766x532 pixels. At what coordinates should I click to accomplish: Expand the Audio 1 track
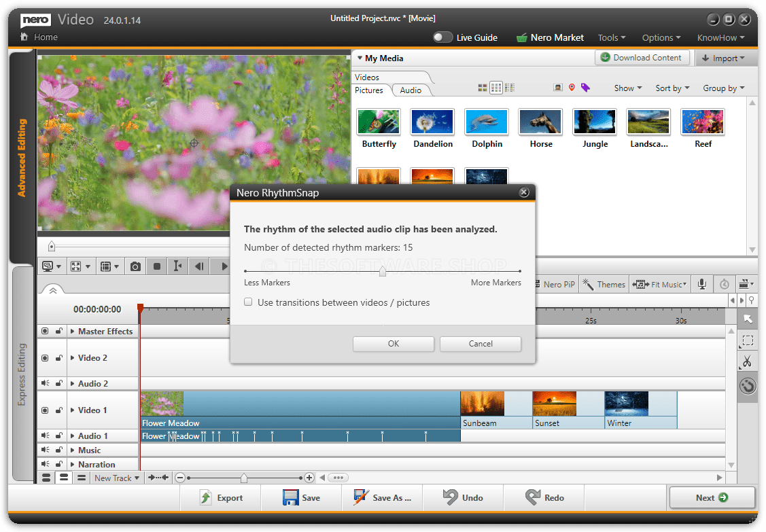coord(72,436)
